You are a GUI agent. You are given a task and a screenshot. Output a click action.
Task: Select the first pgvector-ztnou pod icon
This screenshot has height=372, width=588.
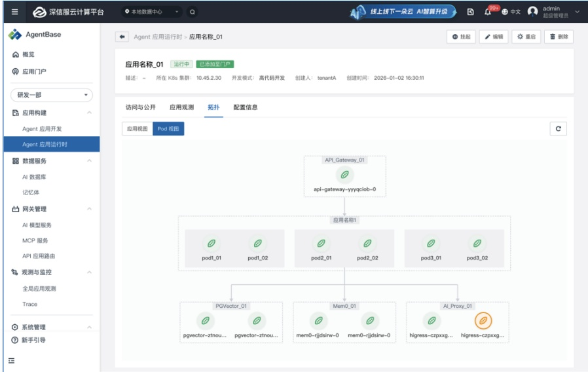click(x=206, y=321)
